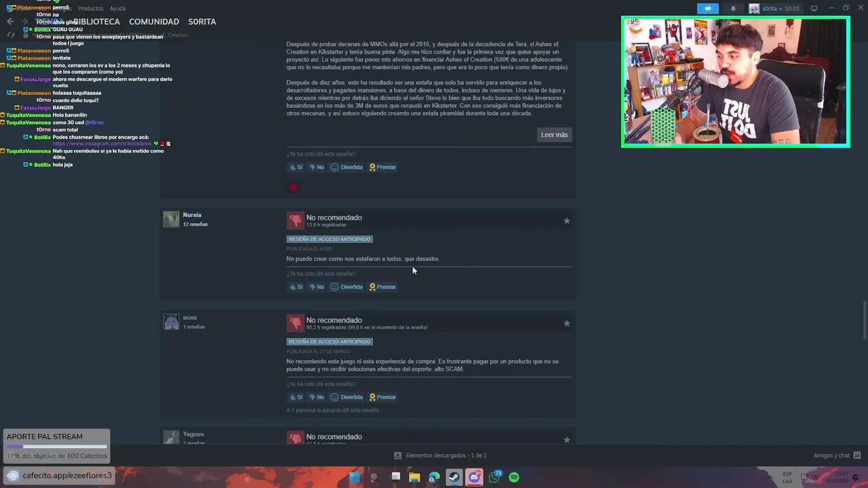Click Premiar on Волк's review

[382, 397]
